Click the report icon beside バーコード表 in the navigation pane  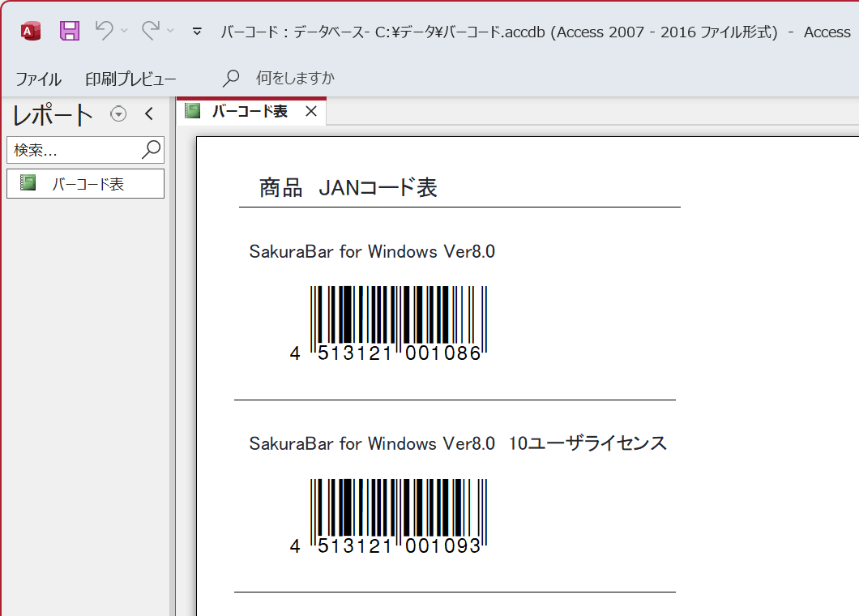click(27, 183)
